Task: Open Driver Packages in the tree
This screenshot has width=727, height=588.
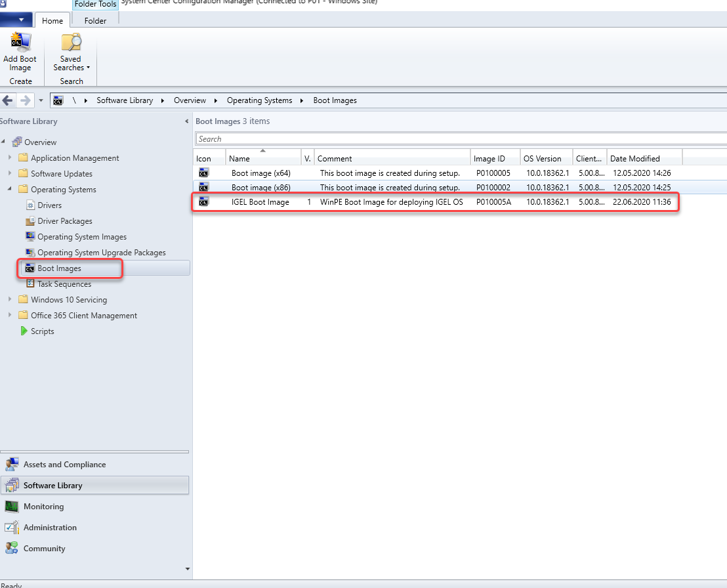Action: [64, 221]
